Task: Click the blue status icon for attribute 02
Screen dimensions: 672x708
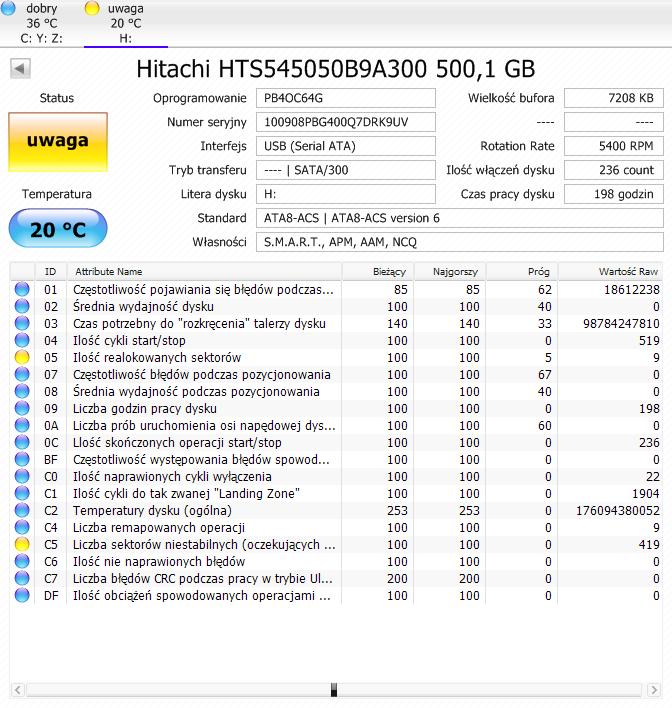Action: coord(22,306)
